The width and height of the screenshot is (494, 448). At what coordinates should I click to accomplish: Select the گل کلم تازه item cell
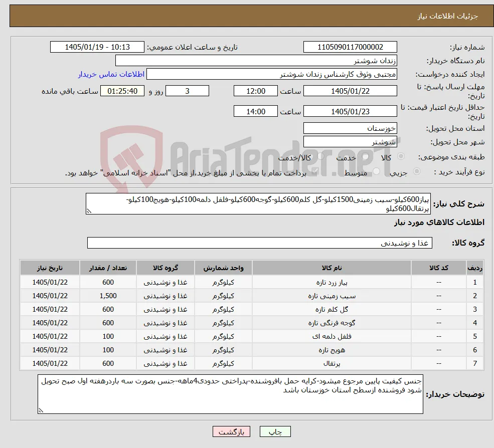(x=332, y=310)
